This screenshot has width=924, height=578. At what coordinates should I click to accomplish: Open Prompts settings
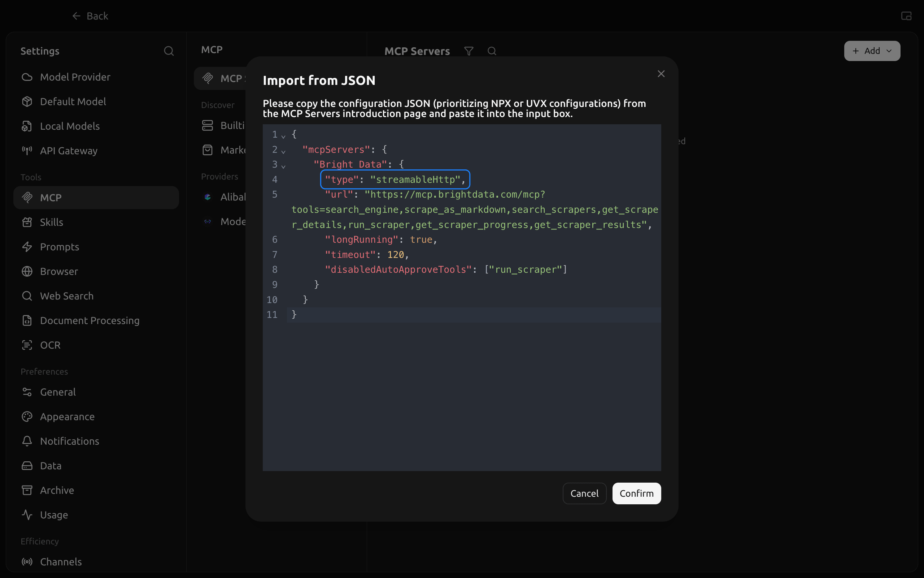pos(96,247)
